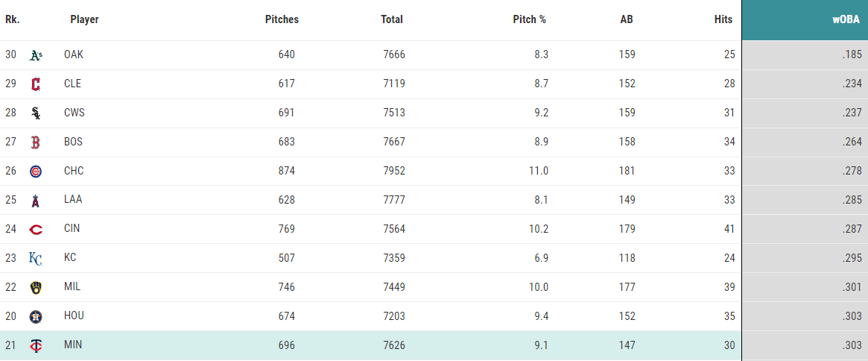Click the Cleveland Guardians logo icon
The image size is (868, 361).
click(36, 84)
